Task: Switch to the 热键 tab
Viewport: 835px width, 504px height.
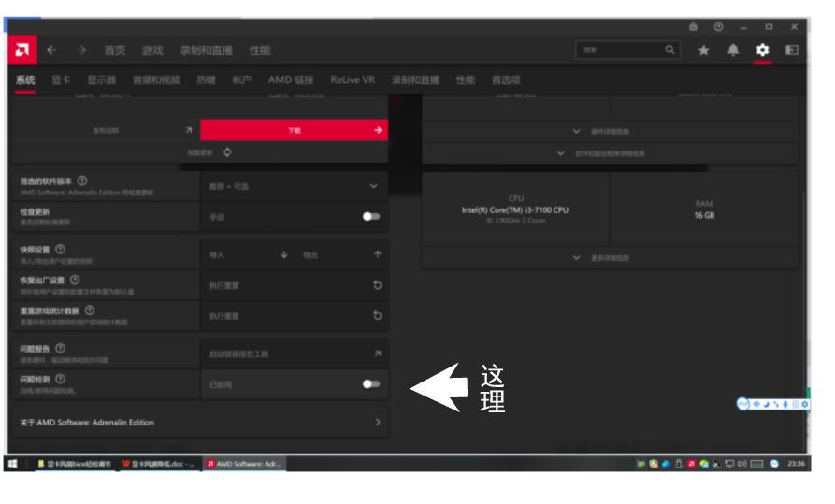Action: pos(206,79)
